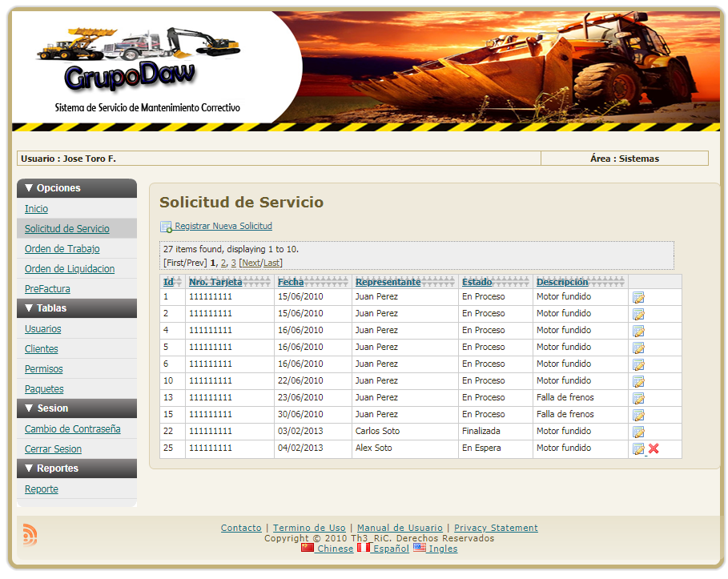
Task: Open Cambio de Contraseña
Action: pyautogui.click(x=72, y=429)
